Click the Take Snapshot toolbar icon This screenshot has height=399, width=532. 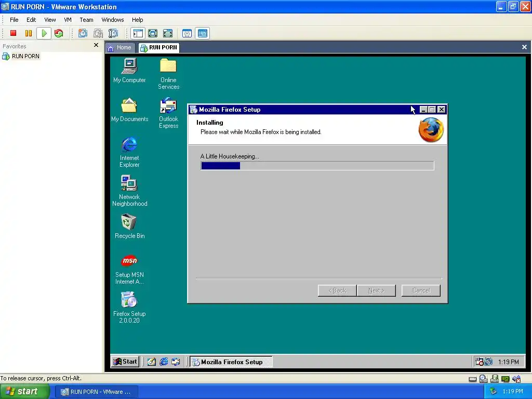(83, 33)
